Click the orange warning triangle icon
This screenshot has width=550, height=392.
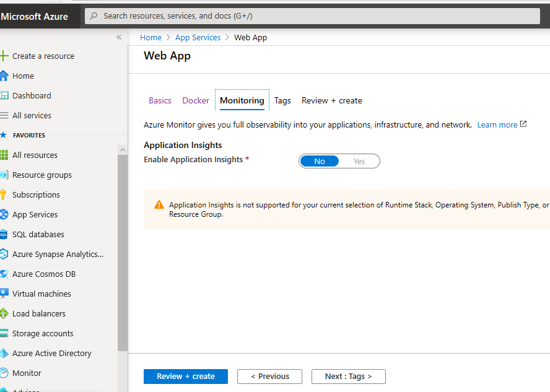(159, 204)
